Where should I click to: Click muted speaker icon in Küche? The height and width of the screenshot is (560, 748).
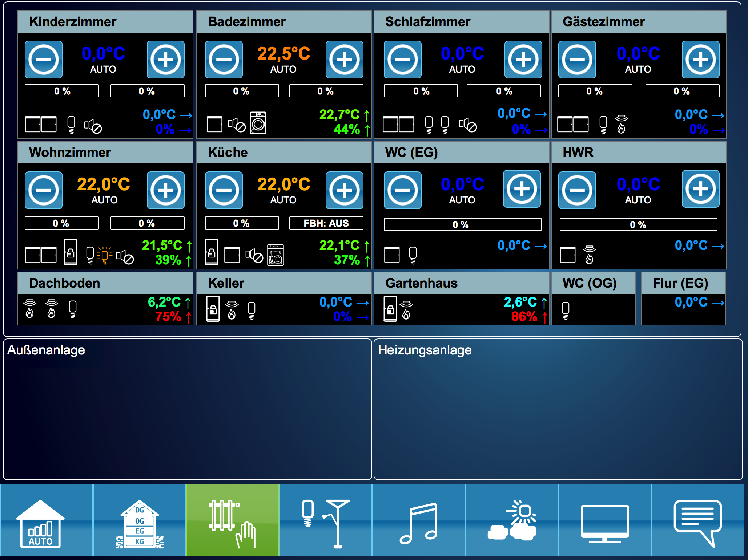click(254, 255)
